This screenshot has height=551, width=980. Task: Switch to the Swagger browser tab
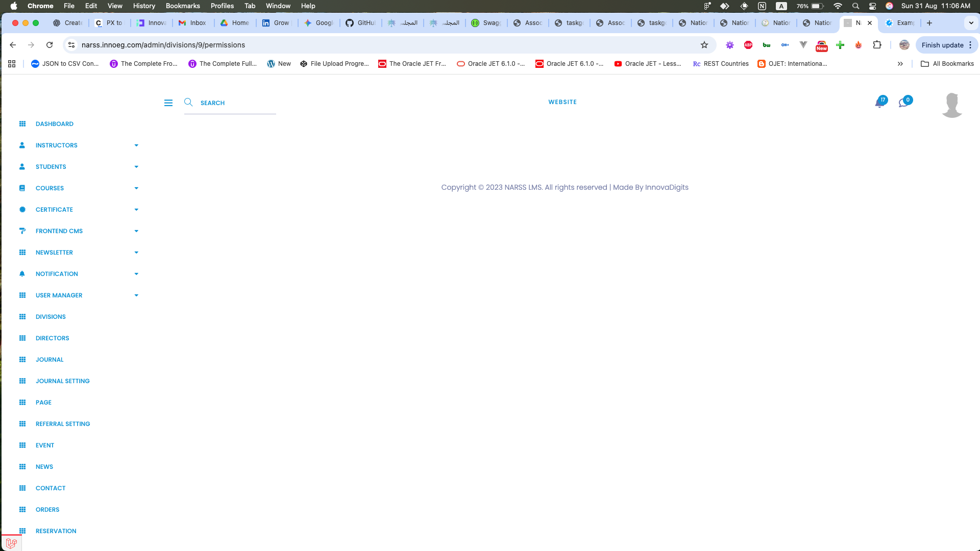pyautogui.click(x=486, y=23)
